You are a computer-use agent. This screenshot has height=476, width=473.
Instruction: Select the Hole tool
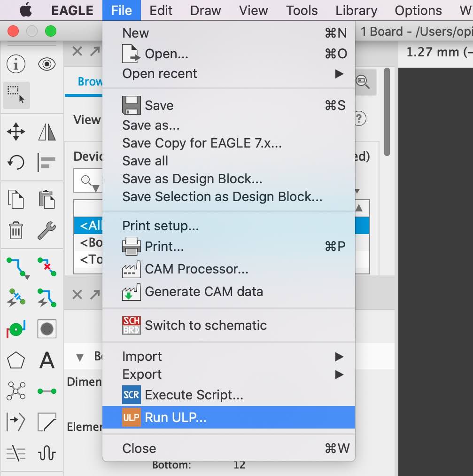point(47,329)
